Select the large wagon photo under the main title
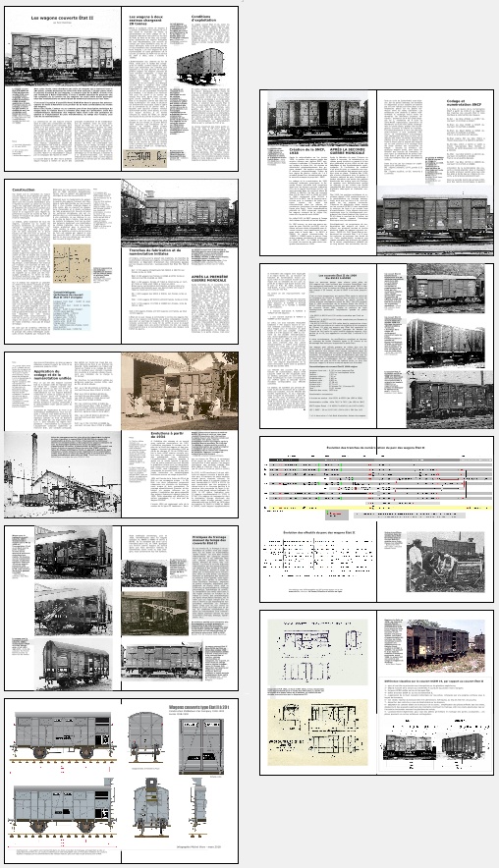 click(x=63, y=57)
